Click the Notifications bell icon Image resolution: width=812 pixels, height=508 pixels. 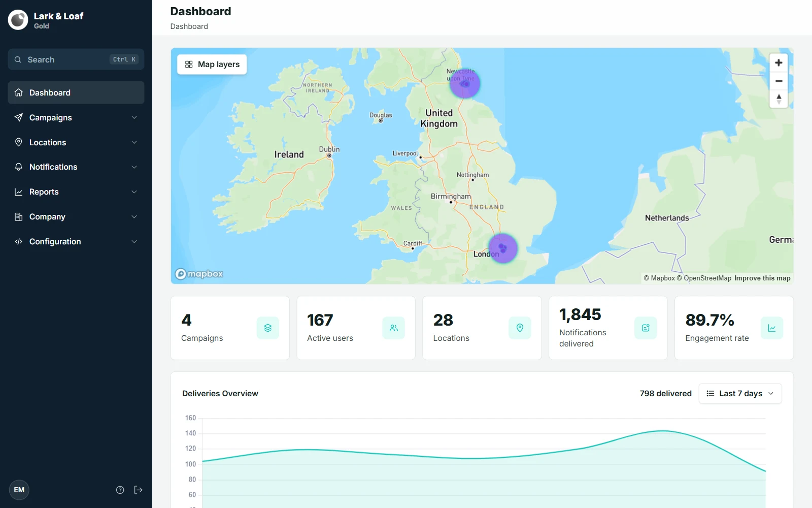pos(19,167)
